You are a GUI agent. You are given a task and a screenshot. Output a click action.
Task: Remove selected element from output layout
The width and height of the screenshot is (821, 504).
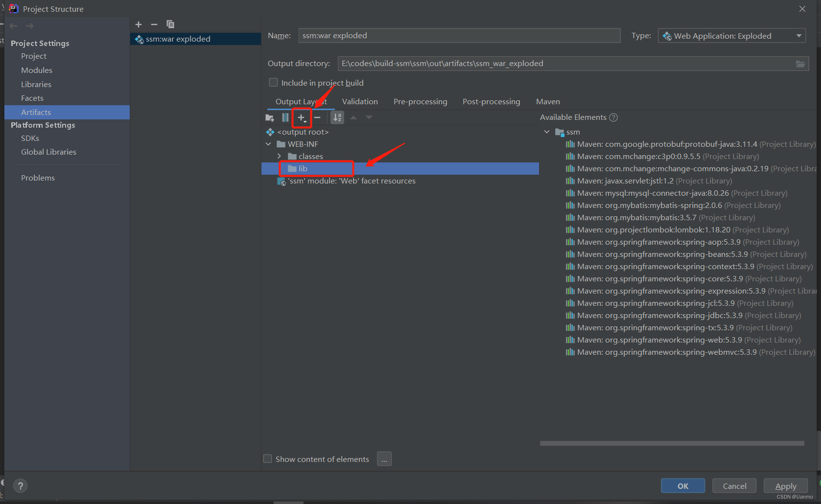click(x=317, y=117)
